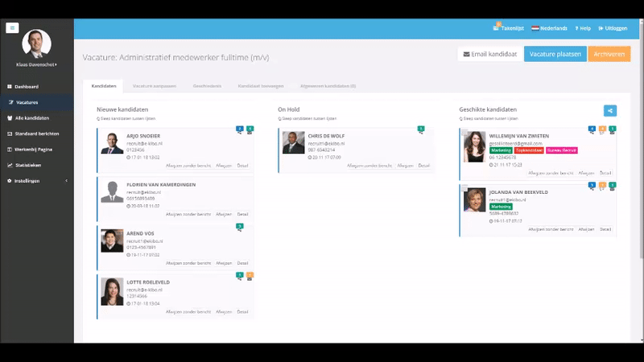Open Chris de Wolf's green share counter icon
644x362 pixels.
click(420, 130)
